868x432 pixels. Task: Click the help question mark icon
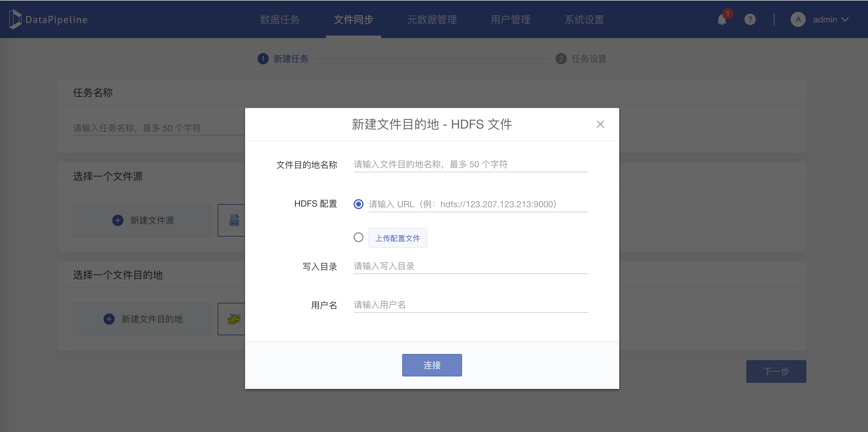pyautogui.click(x=750, y=20)
